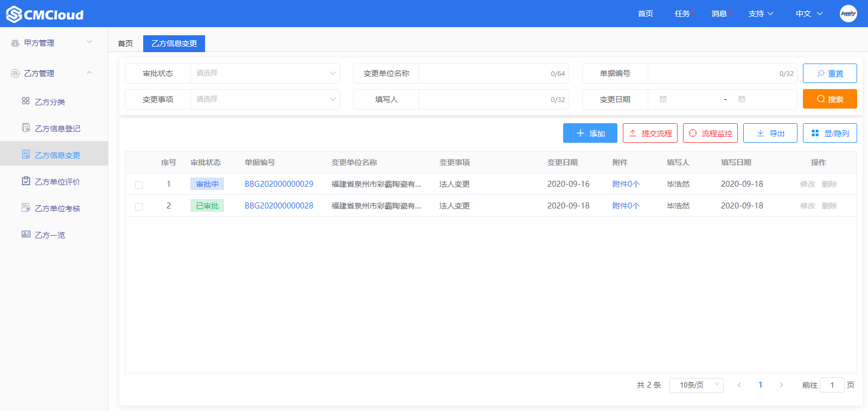The image size is (868, 411).
Task: Click the 导出 button
Action: point(770,133)
